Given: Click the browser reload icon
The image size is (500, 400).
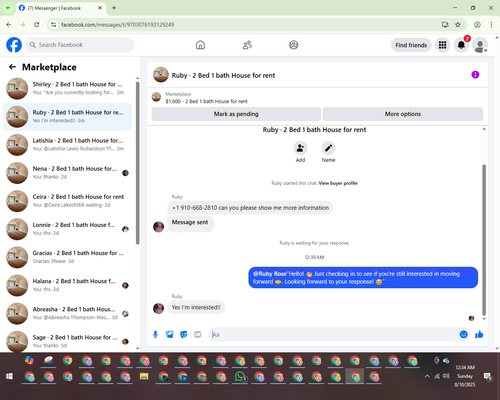Looking at the screenshot, I should (x=37, y=25).
